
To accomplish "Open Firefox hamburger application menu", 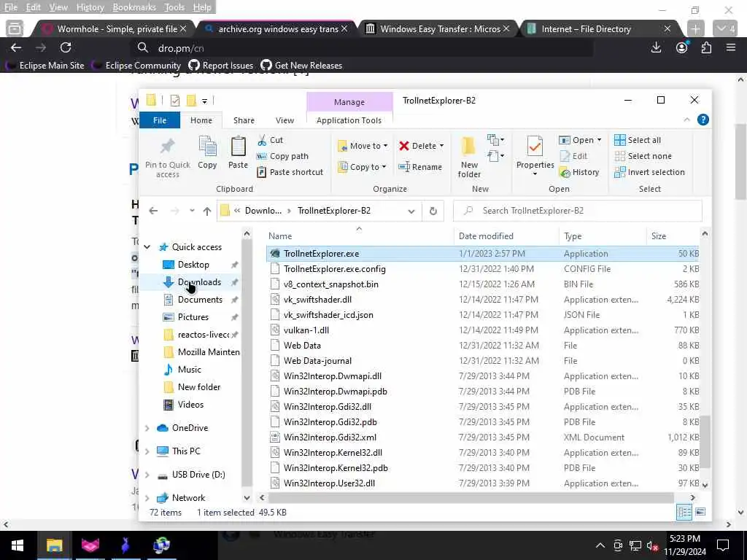I will (731, 47).
